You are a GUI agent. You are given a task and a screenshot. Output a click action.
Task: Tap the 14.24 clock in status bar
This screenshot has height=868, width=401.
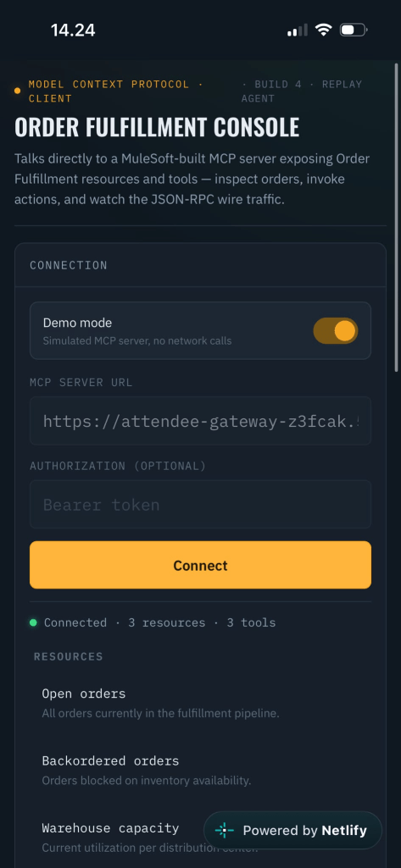73,30
